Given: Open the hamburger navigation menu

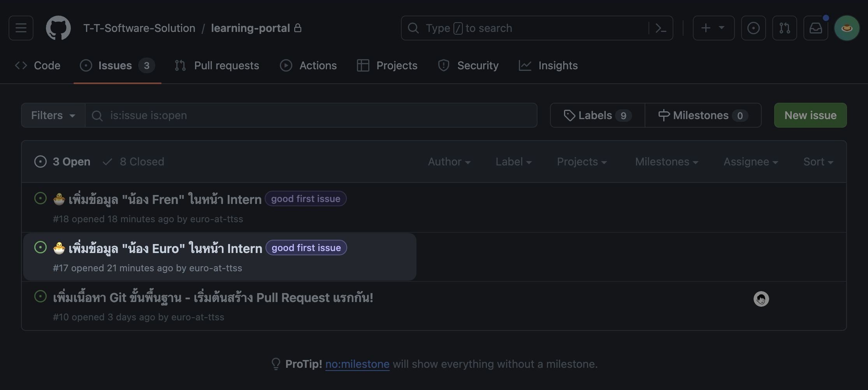Looking at the screenshot, I should pyautogui.click(x=21, y=28).
